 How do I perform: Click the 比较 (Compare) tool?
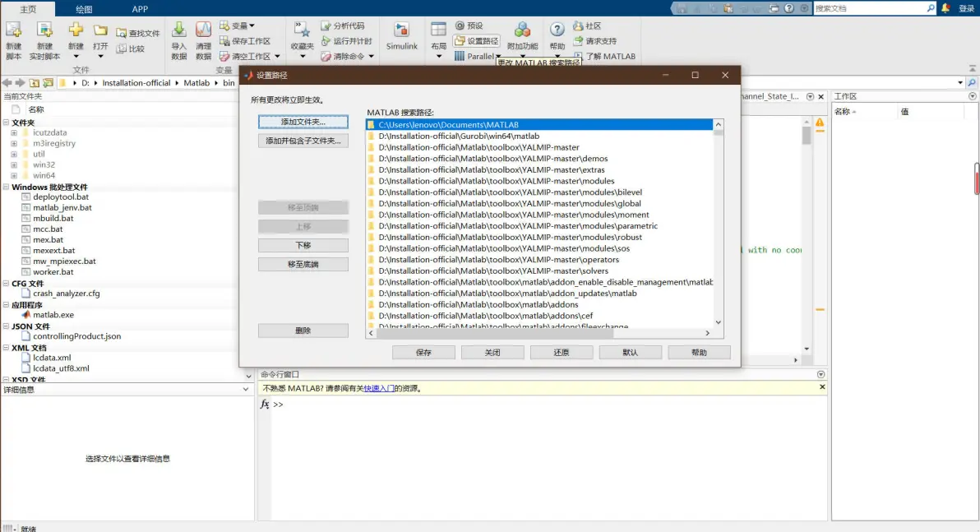131,49
